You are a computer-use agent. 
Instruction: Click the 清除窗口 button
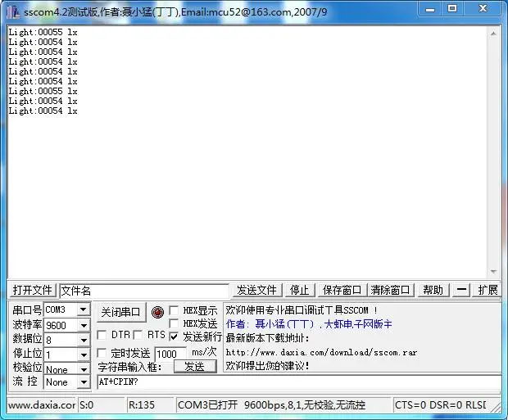pos(390,290)
